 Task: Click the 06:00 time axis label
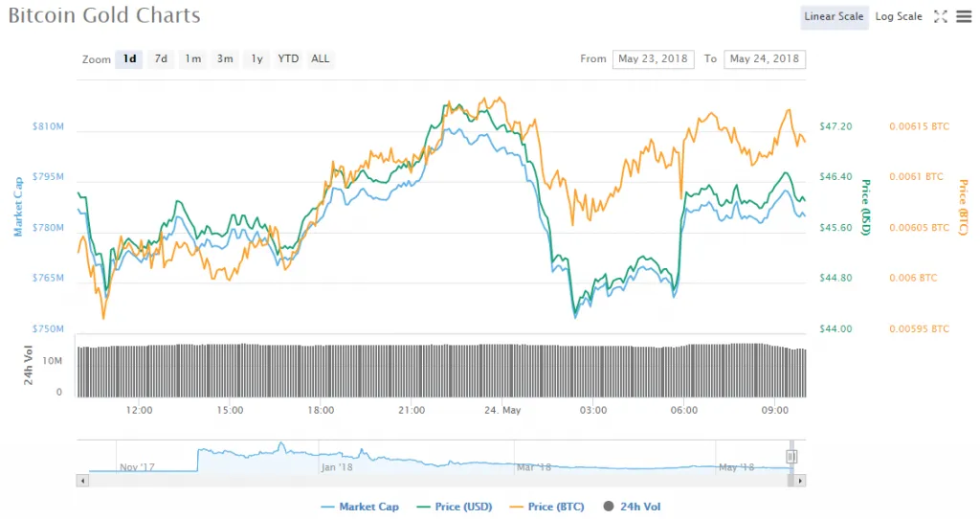[684, 410]
